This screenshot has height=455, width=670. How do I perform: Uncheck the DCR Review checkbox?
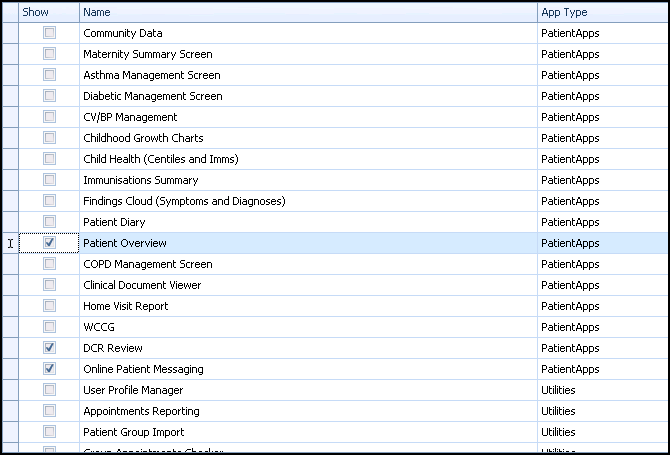(x=49, y=348)
